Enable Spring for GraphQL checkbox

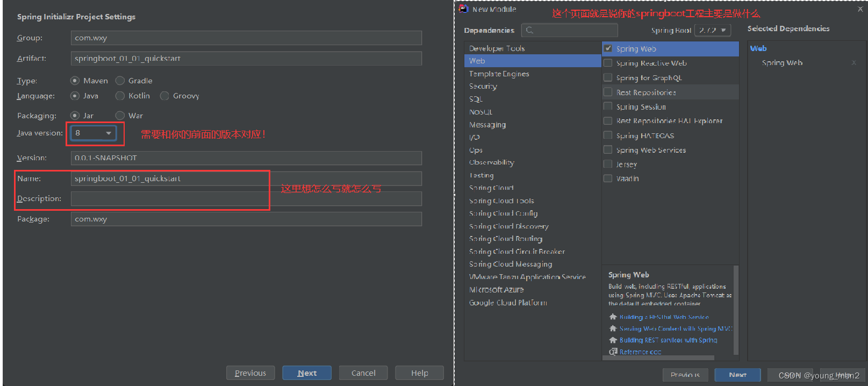click(x=608, y=77)
